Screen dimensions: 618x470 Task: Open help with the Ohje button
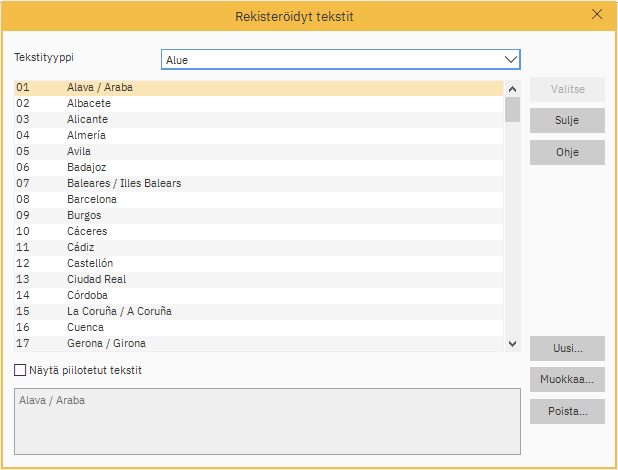567,153
